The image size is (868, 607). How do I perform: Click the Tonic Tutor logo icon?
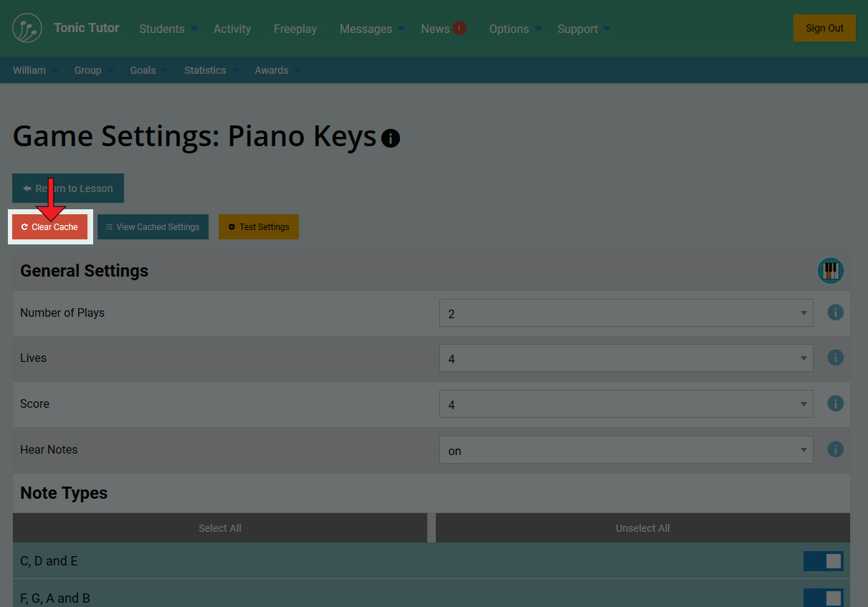click(27, 28)
